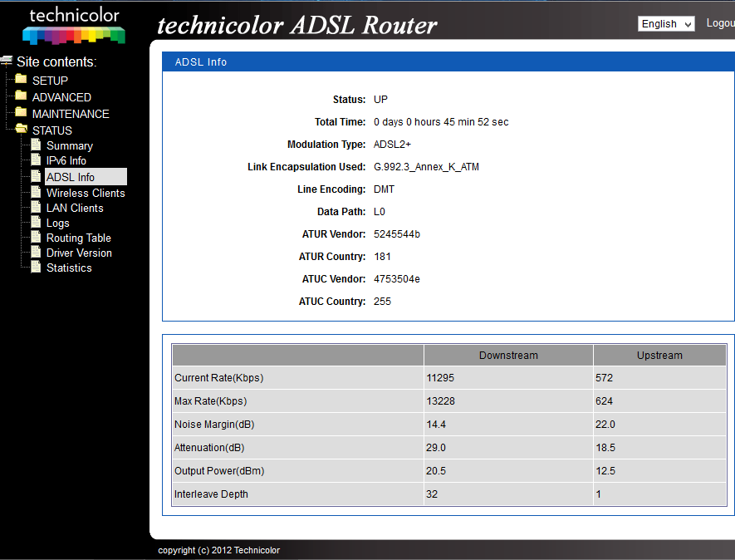The width and height of the screenshot is (735, 560).
Task: Open the Logs page
Action: click(57, 224)
